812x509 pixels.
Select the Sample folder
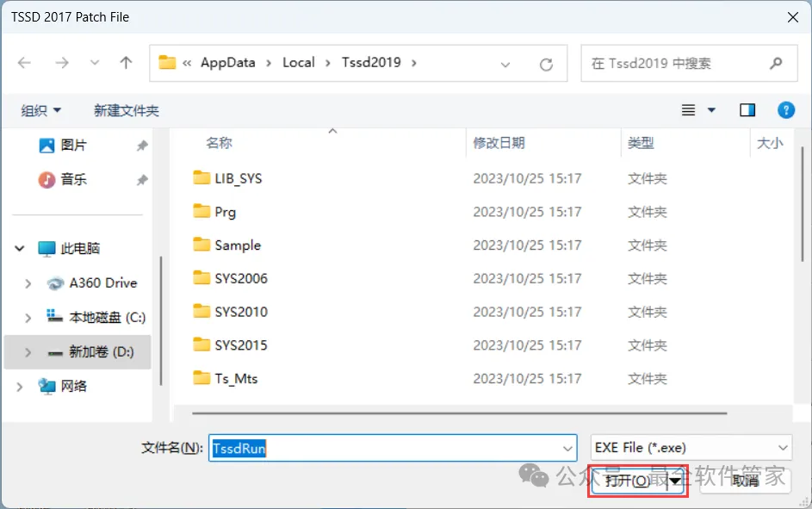[x=238, y=245]
